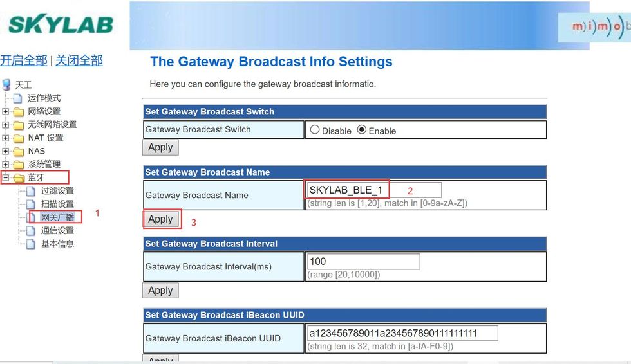The height and width of the screenshot is (364, 631).
Task: Click Apply below Gateway Broadcast Name
Action: coord(160,219)
